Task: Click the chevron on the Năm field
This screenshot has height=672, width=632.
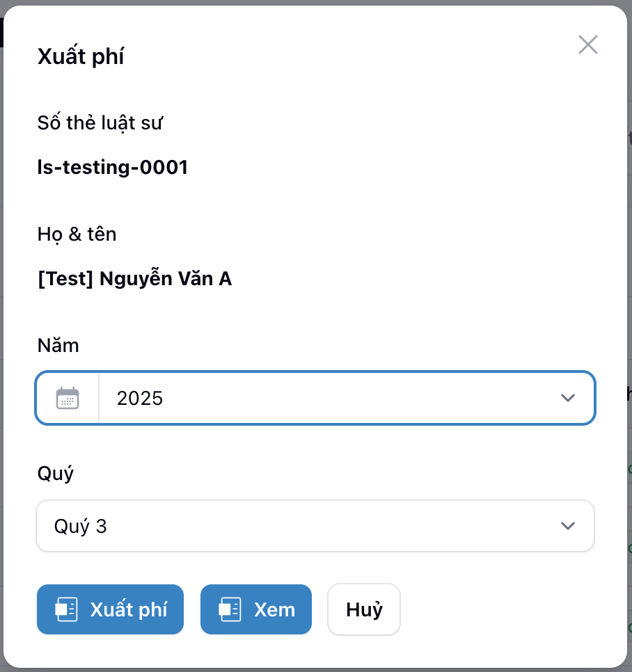Action: [x=568, y=398]
